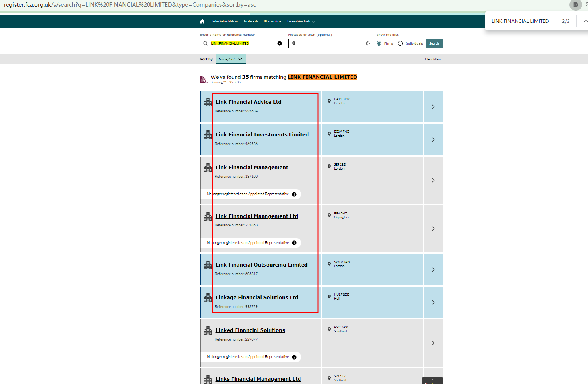The image size is (588, 384).
Task: Expand the Link Financial Outsourcing Limited row chevron
Action: pyautogui.click(x=433, y=270)
